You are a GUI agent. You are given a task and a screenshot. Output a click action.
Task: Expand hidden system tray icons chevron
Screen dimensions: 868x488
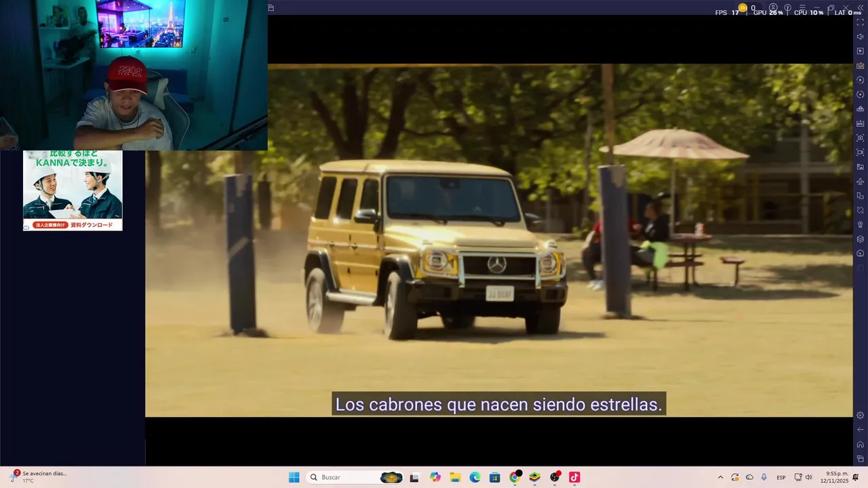(720, 477)
